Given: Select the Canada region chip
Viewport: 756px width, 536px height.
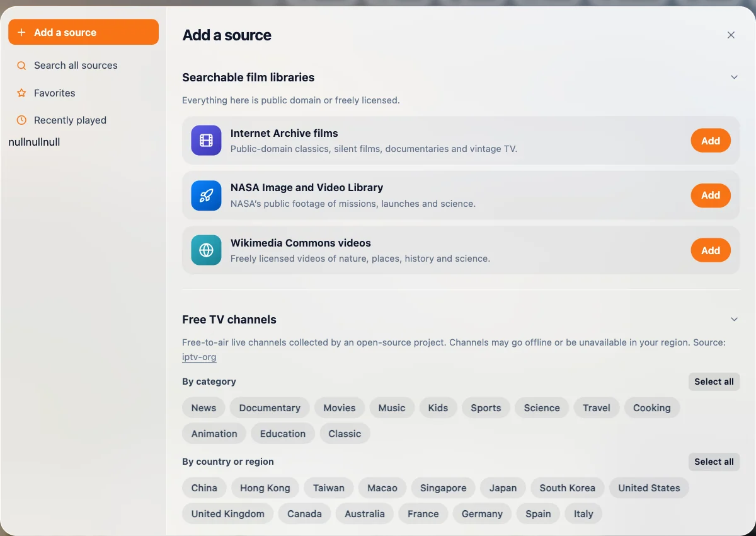Looking at the screenshot, I should [x=304, y=514].
